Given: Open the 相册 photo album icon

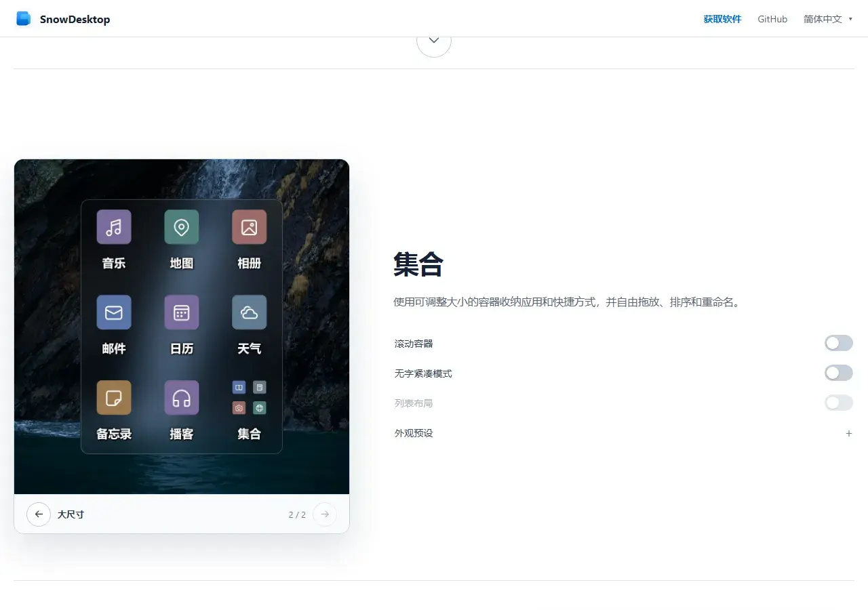Looking at the screenshot, I should click(x=250, y=227).
